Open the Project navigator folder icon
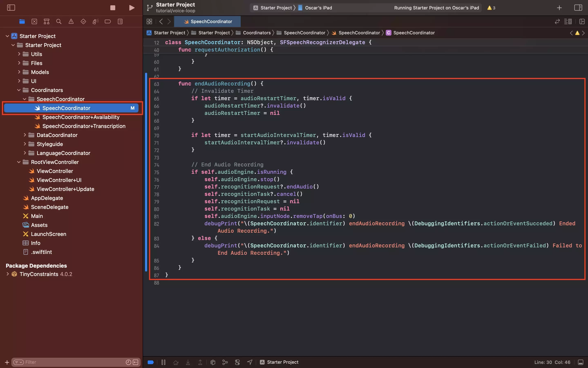588x368 pixels. (22, 21)
